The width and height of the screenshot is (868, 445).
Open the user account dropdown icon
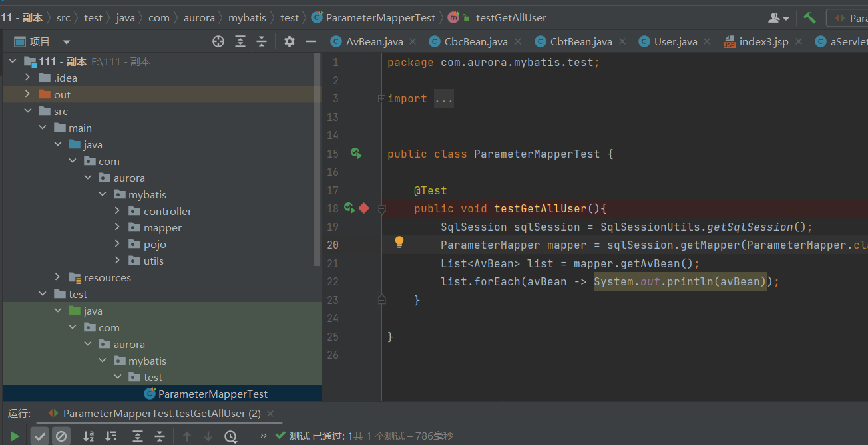(x=779, y=18)
